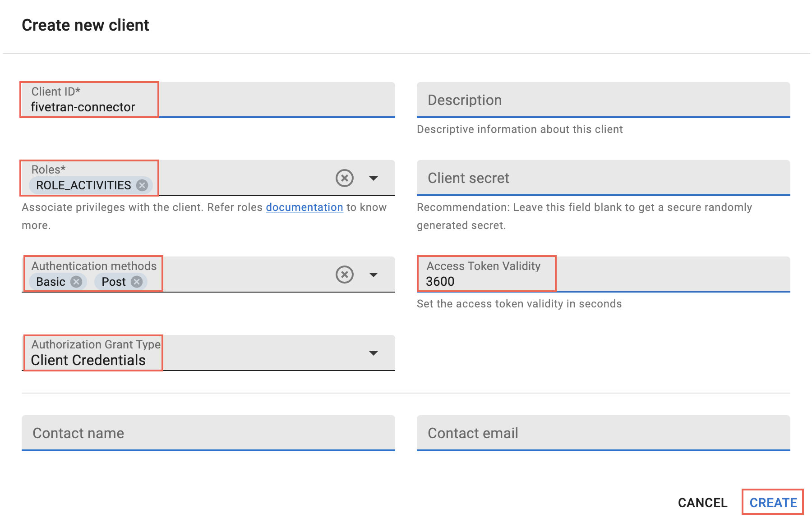Remove the Post authentication chip
Screen dimensions: 812x522
coord(137,282)
